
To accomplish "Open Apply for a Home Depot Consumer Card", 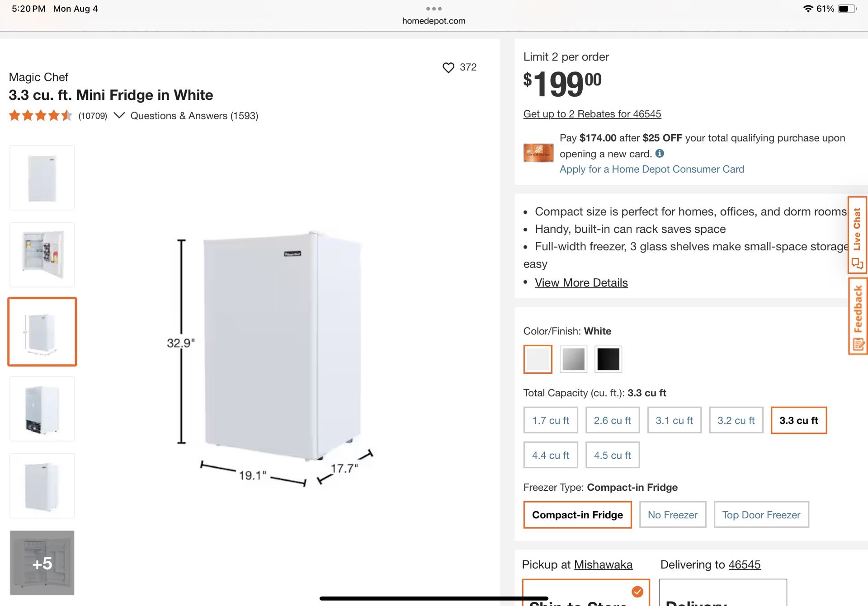I will 652,169.
